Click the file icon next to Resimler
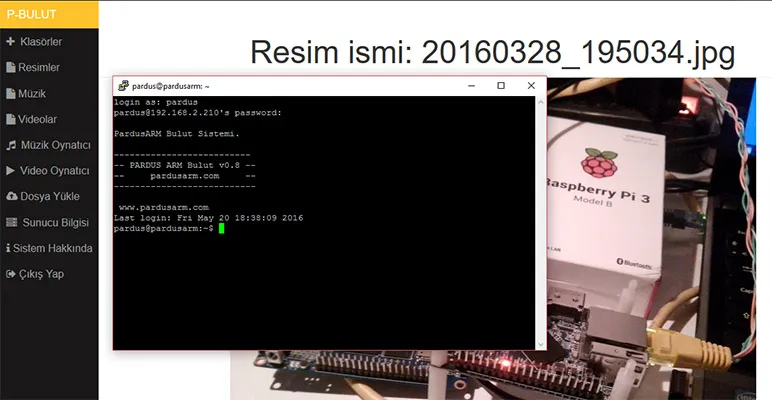This screenshot has height=400, width=772. pos(10,68)
